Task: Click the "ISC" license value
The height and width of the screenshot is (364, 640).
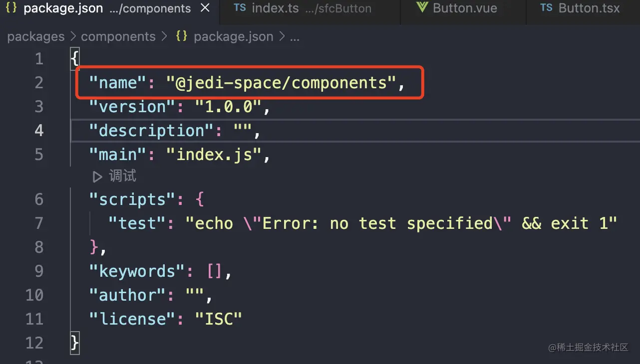Action: [218, 319]
